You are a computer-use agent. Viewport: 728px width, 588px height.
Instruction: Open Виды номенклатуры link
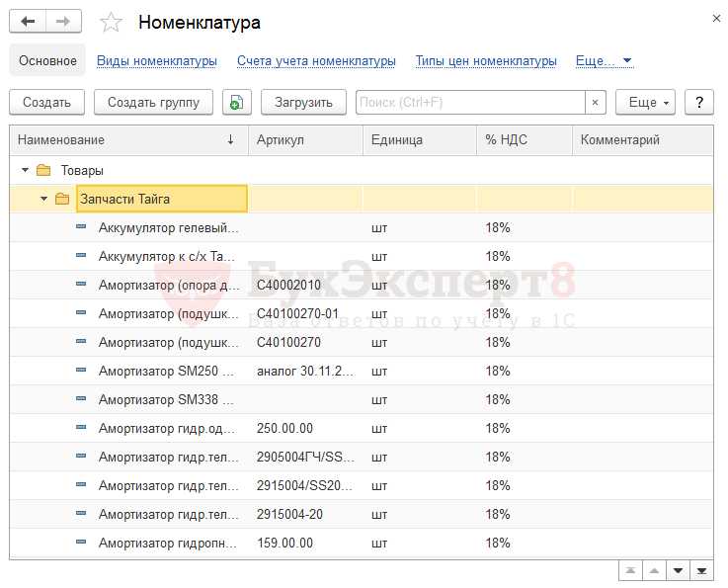tap(157, 61)
